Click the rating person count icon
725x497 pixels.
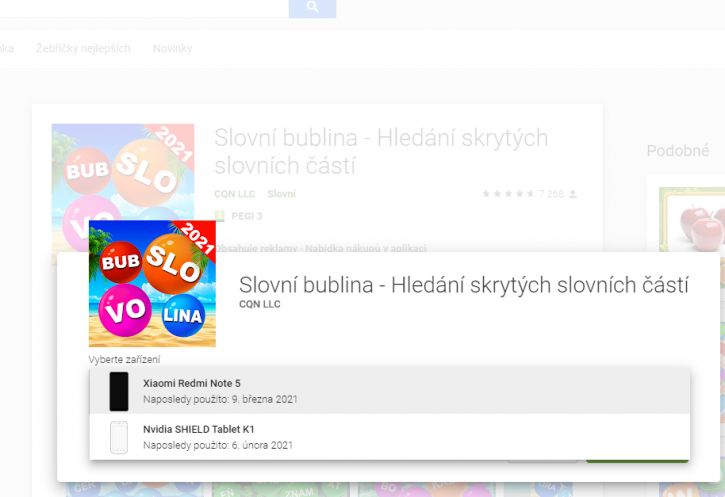[x=572, y=194]
